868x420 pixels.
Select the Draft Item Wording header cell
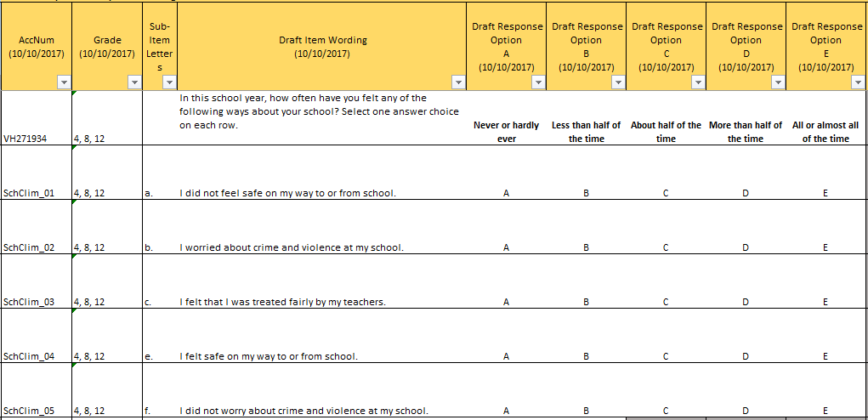[321, 47]
